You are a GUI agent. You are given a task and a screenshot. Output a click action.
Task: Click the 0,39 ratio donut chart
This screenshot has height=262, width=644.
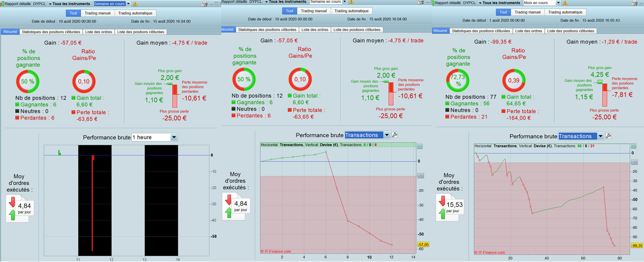coord(514,80)
